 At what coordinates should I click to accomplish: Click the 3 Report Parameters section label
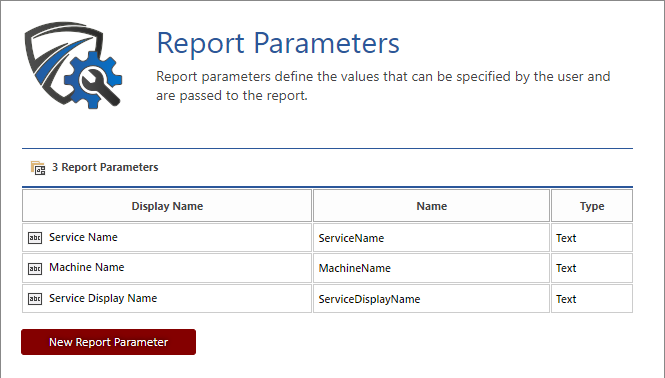[105, 167]
